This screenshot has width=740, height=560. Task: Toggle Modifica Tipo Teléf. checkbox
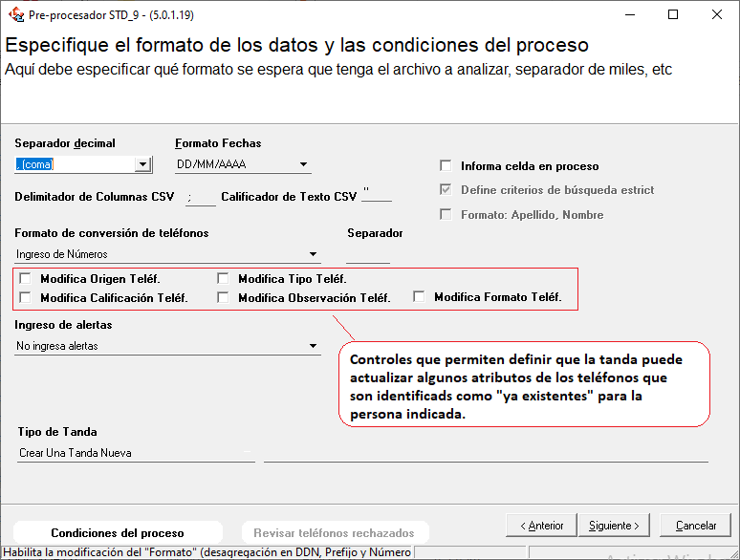tap(223, 279)
